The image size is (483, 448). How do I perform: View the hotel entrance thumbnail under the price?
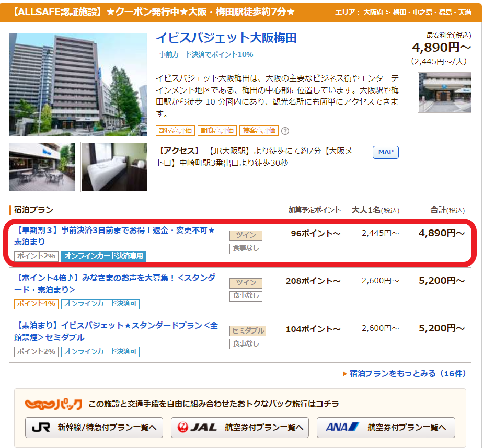click(x=444, y=93)
